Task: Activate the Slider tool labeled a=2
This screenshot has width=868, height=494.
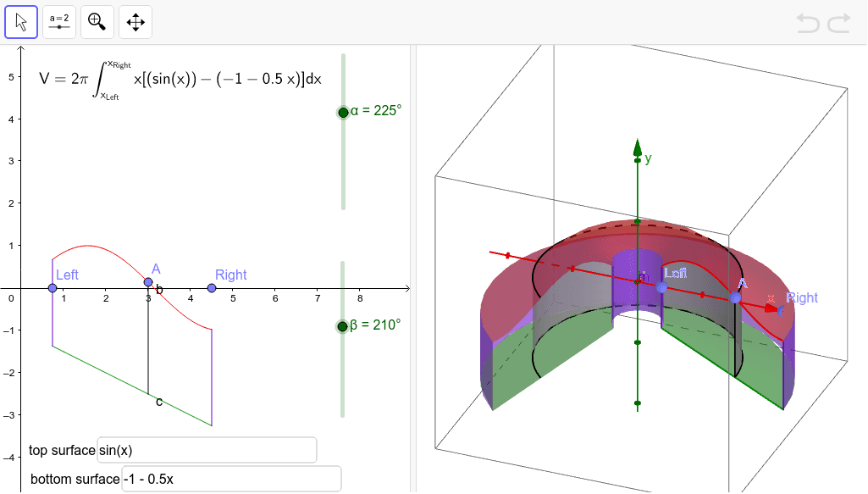Action: pyautogui.click(x=58, y=21)
